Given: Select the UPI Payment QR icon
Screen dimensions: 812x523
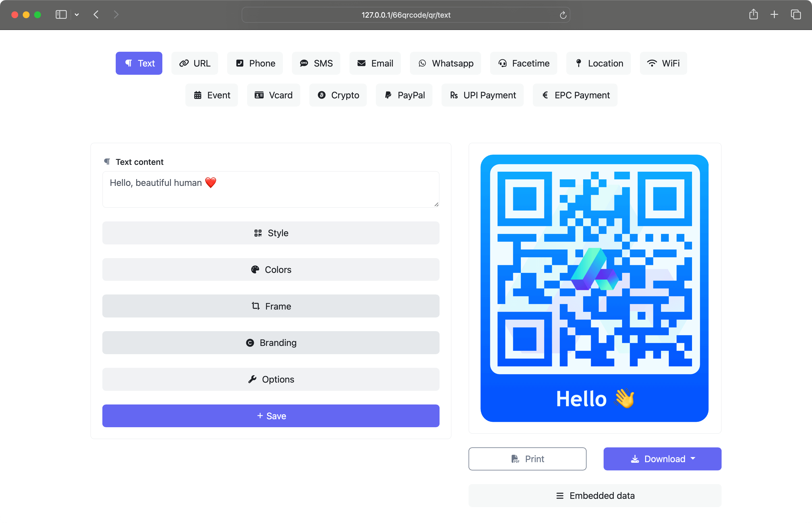Looking at the screenshot, I should (453, 95).
